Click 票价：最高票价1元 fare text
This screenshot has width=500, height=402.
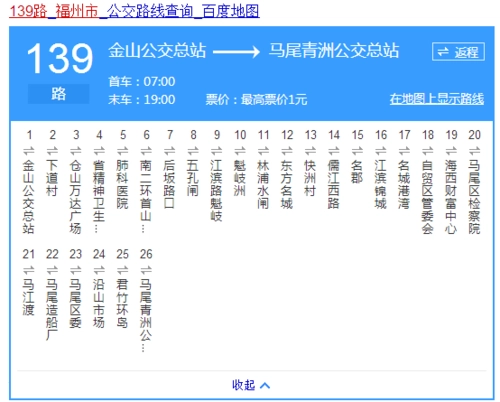click(256, 100)
